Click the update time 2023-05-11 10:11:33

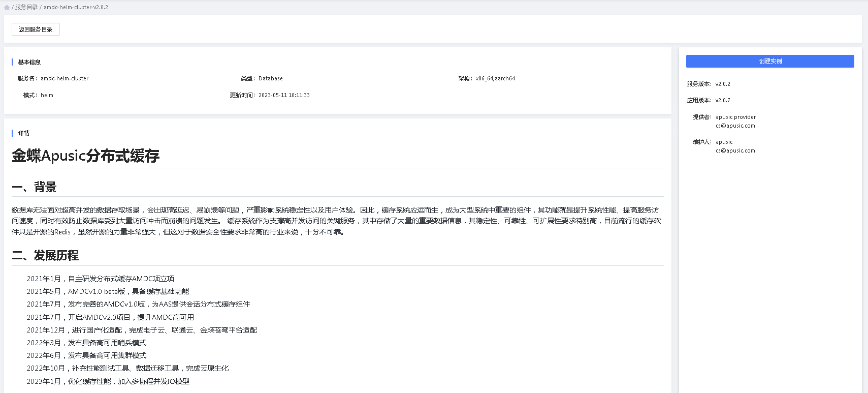pos(283,96)
